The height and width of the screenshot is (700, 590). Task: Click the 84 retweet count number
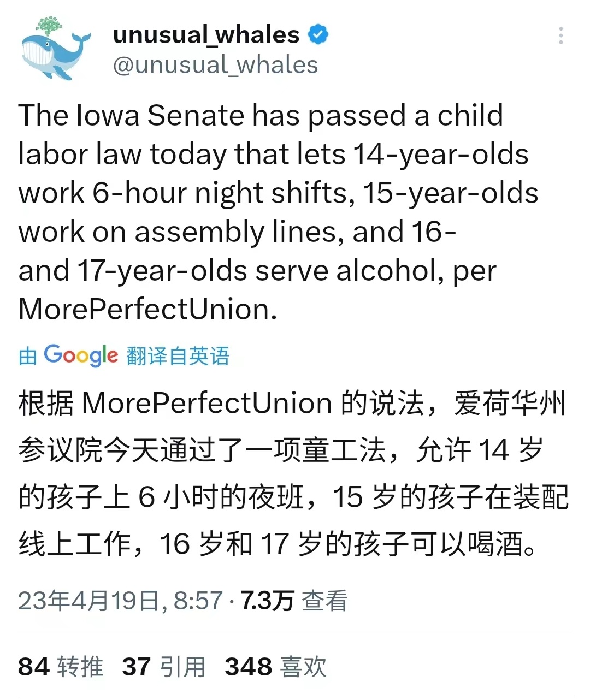pyautogui.click(x=34, y=667)
